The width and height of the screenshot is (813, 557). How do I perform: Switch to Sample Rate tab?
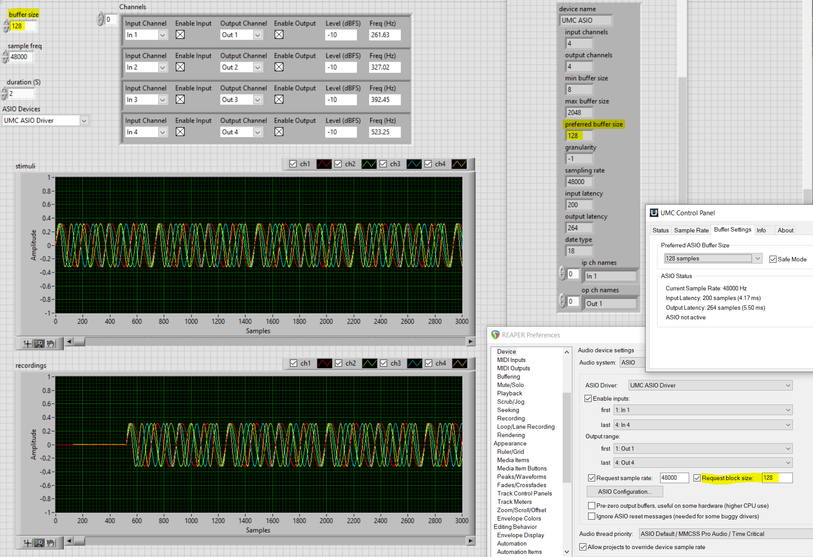pyautogui.click(x=691, y=230)
